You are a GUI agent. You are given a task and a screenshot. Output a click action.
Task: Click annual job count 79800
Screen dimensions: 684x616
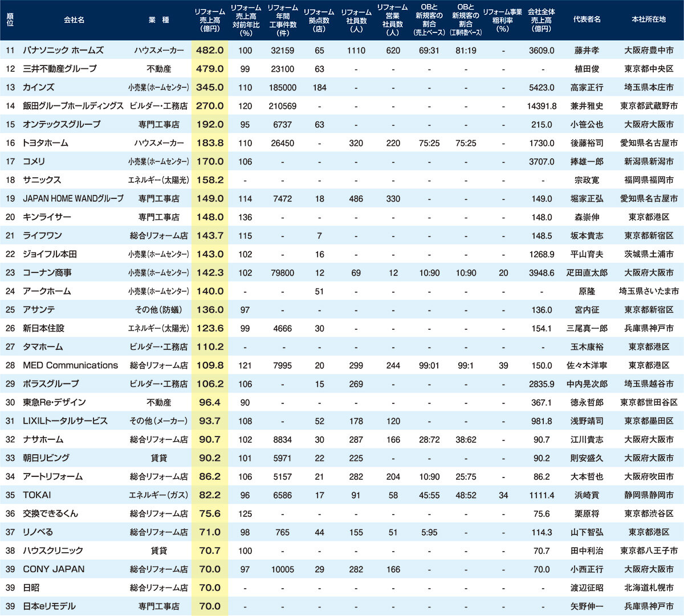tap(282, 273)
